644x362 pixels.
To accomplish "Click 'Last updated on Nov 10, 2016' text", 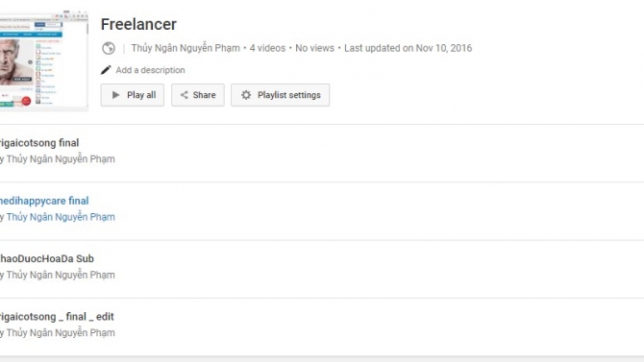I will click(x=408, y=48).
